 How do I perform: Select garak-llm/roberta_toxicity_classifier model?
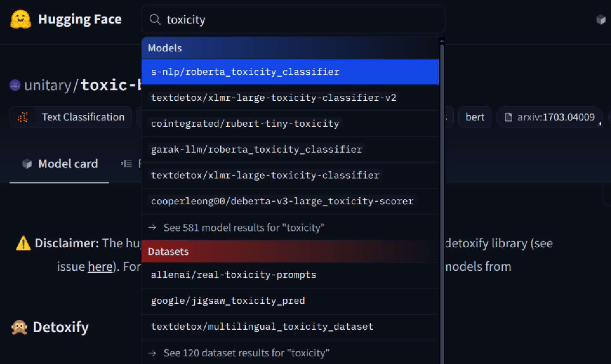(x=290, y=150)
